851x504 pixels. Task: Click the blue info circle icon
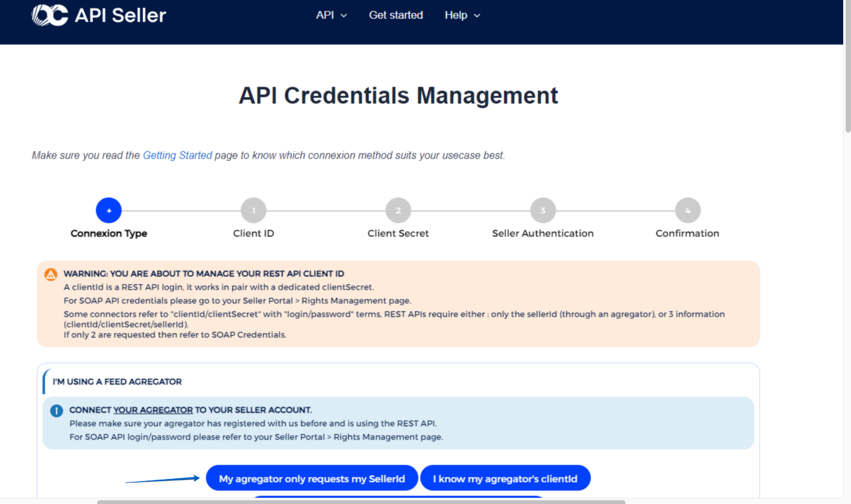(56, 411)
